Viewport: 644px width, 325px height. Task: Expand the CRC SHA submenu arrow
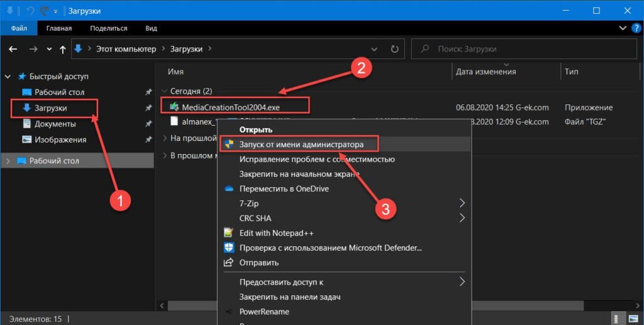pyautogui.click(x=462, y=218)
